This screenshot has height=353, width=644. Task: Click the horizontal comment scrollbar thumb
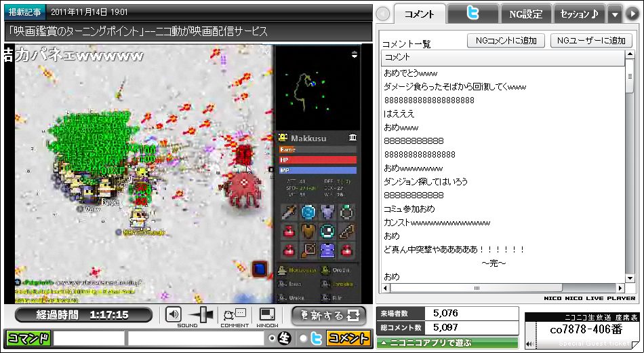click(x=477, y=288)
